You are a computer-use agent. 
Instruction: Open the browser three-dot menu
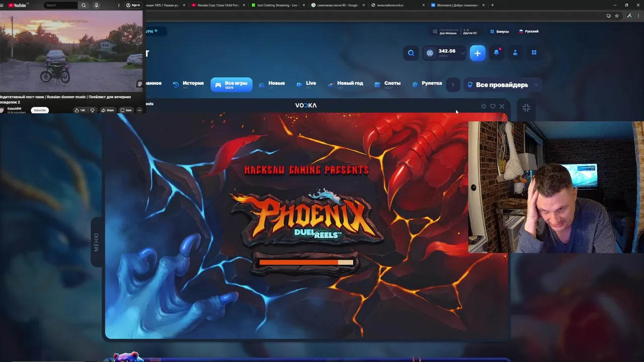coord(638,16)
